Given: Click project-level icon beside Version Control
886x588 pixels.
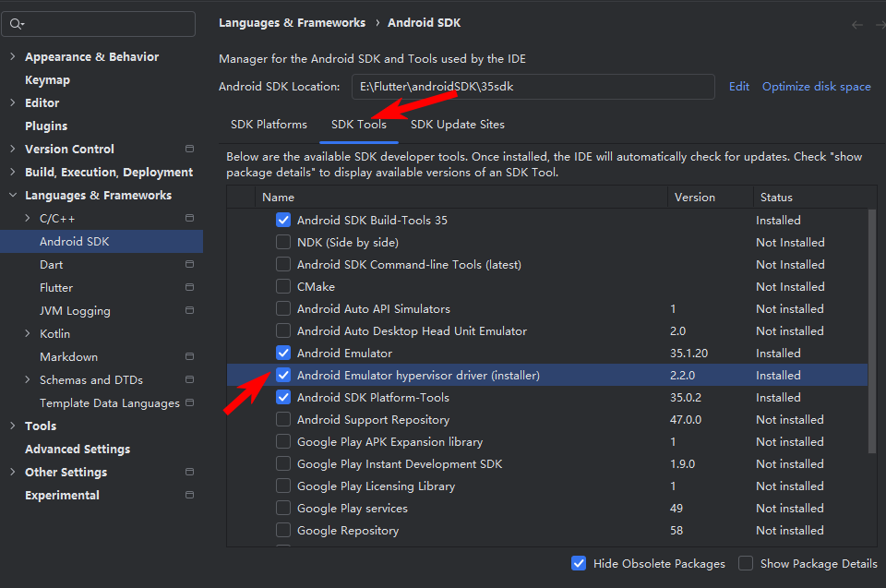Looking at the screenshot, I should (x=190, y=149).
